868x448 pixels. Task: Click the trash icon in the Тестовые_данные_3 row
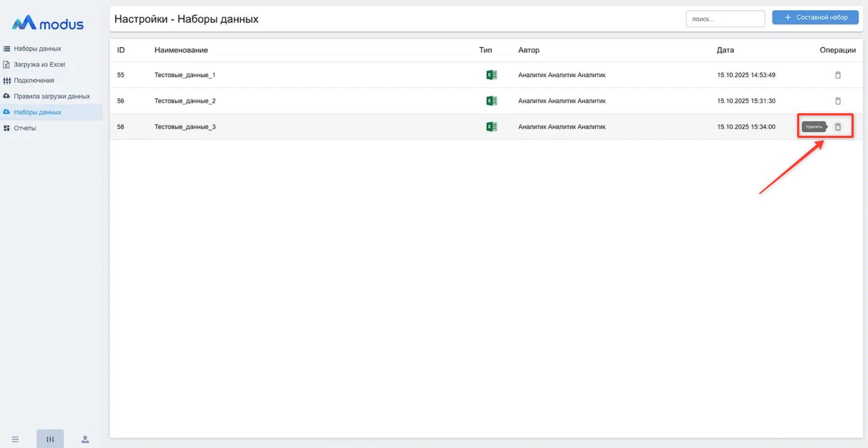tap(838, 127)
